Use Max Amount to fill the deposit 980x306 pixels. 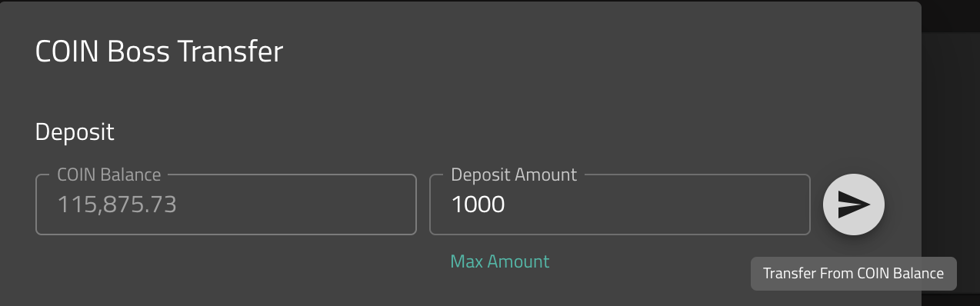[x=500, y=261]
